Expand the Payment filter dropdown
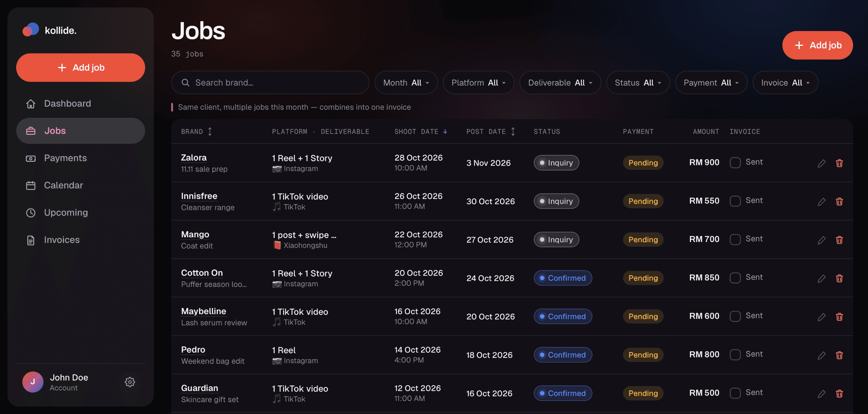 click(711, 83)
